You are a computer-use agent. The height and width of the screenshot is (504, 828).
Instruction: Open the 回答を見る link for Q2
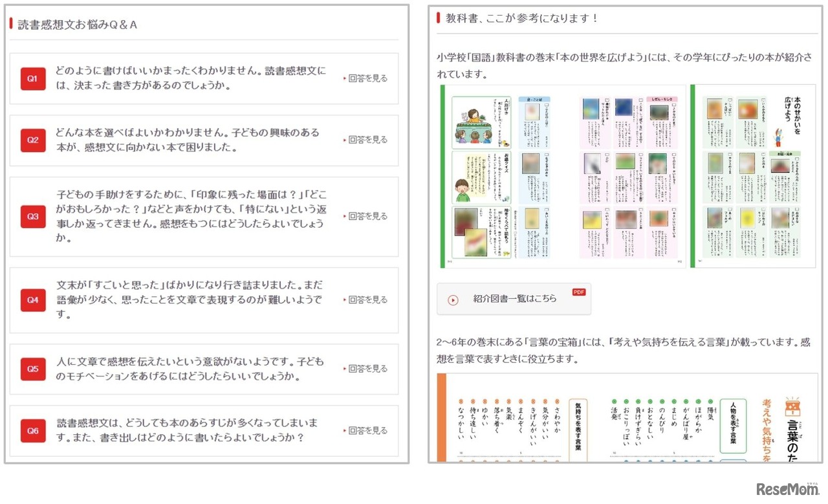[369, 140]
